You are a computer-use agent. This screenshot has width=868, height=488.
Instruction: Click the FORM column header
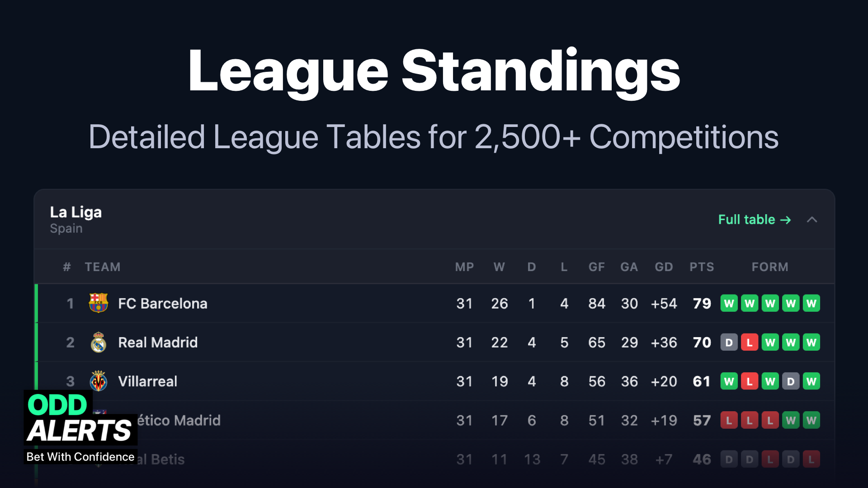(x=770, y=267)
